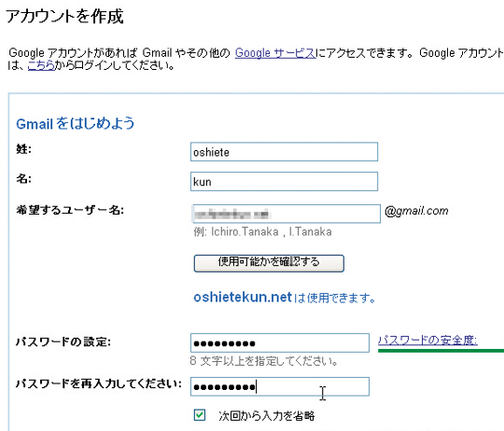504x431 pixels.
Task: Click the Gmail をはじめよう heading
Action: coord(76,124)
